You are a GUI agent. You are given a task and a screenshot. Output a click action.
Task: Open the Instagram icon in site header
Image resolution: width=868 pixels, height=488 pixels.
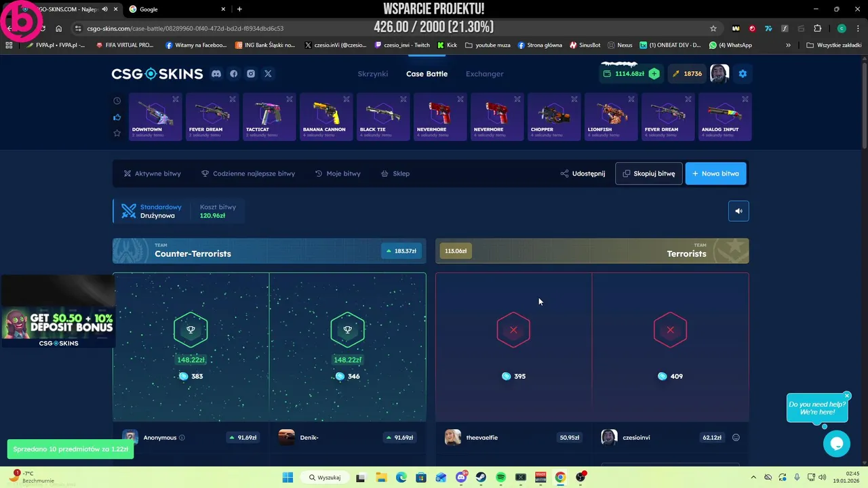251,74
